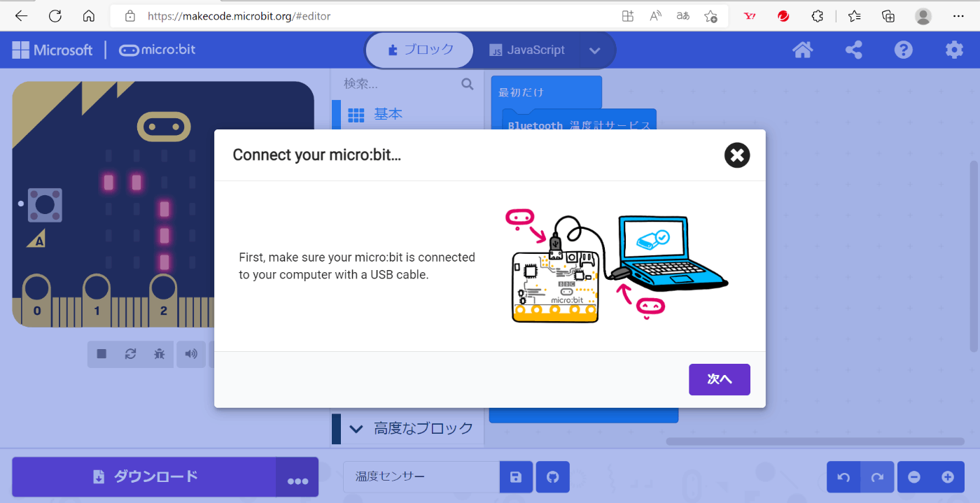Open GitHub repository icon
Image resolution: width=980 pixels, height=503 pixels.
point(552,477)
